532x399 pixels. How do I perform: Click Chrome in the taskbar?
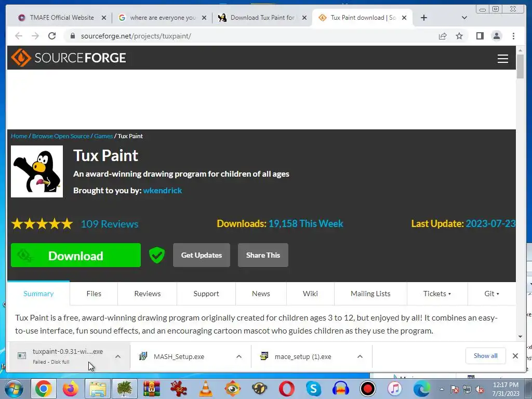(44, 389)
